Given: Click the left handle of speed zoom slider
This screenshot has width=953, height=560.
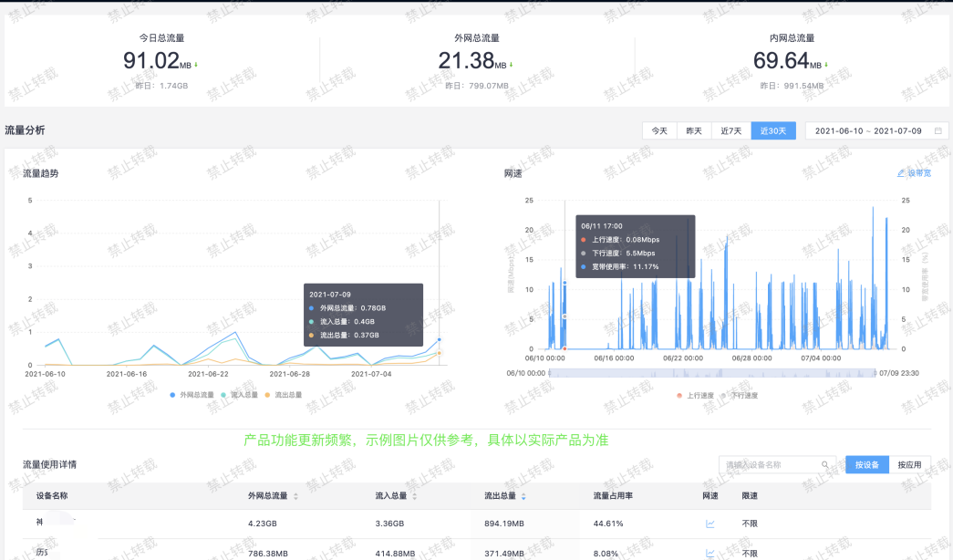Looking at the screenshot, I should (x=549, y=373).
